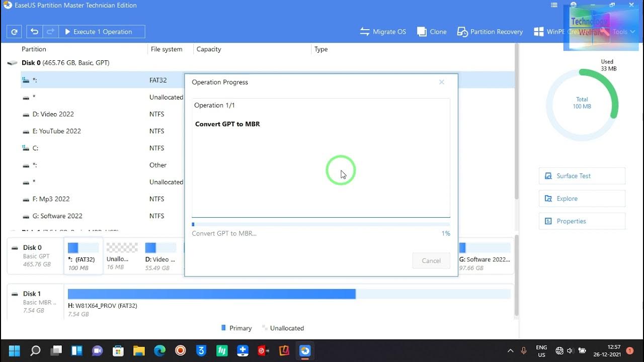Click the volume tray icon
The image size is (644, 362).
pos(570,351)
